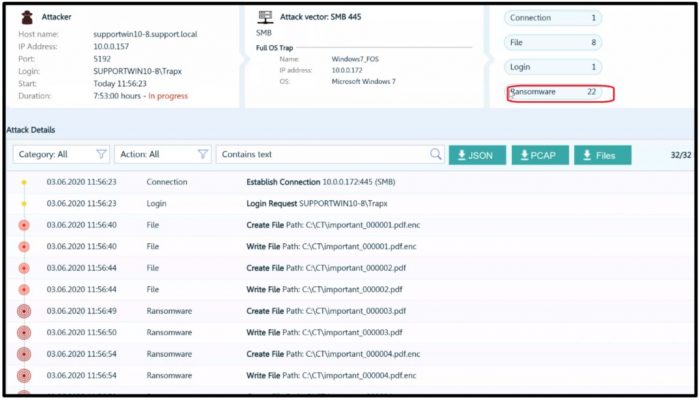Click the search magnifier icon
The width and height of the screenshot is (699, 400).
435,155
